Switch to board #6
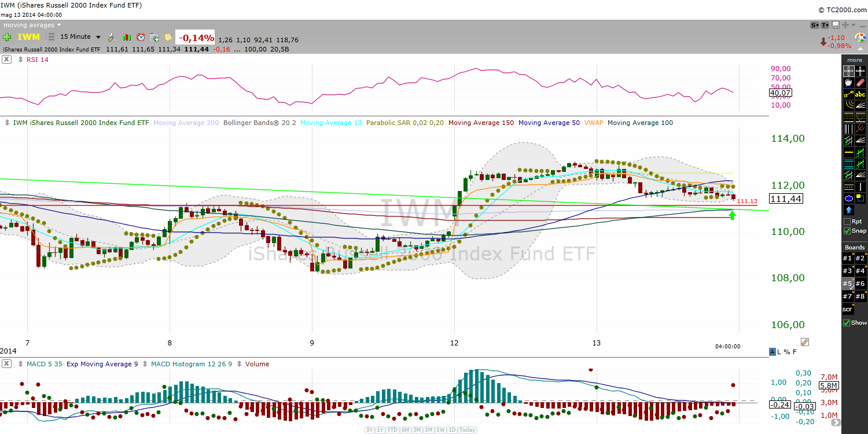The width and height of the screenshot is (868, 434). 861,284
